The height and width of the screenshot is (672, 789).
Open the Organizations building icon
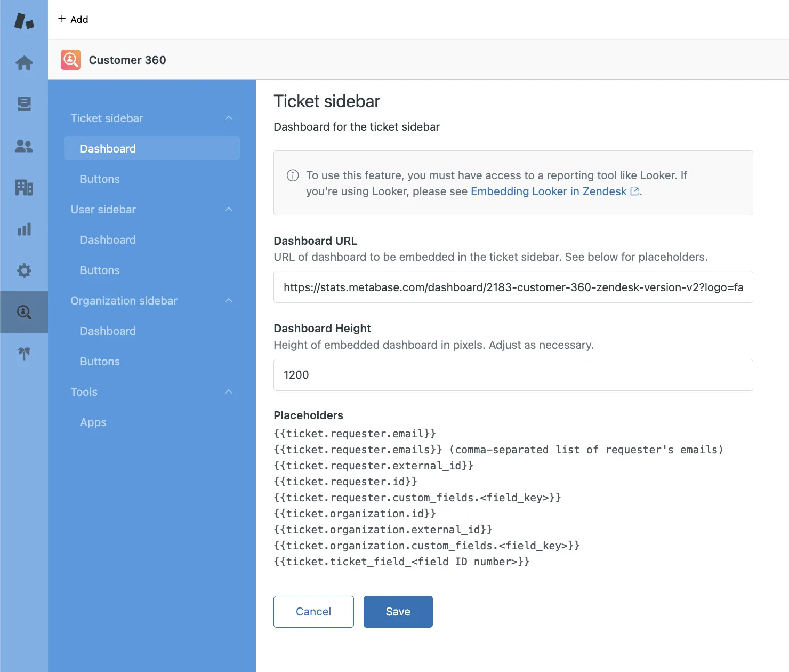tap(24, 188)
